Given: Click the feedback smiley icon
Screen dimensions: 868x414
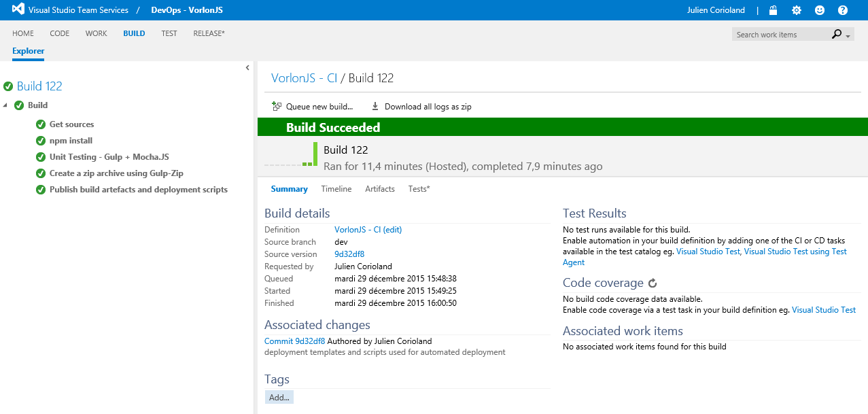Looking at the screenshot, I should pyautogui.click(x=818, y=10).
